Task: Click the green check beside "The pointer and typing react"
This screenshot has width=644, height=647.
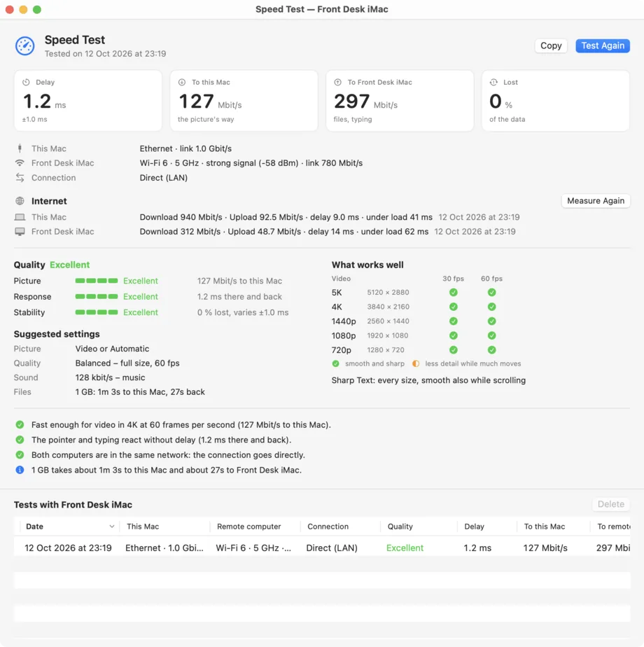Action: click(20, 440)
